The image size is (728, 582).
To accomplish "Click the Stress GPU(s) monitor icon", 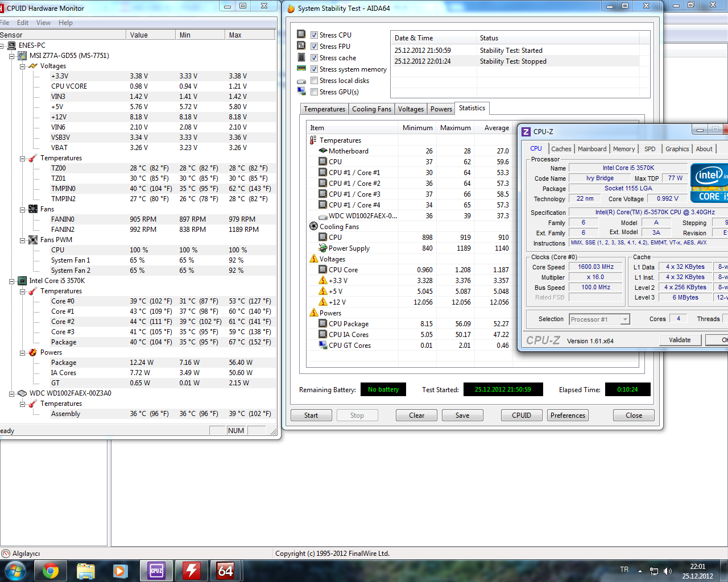I will tap(301, 92).
